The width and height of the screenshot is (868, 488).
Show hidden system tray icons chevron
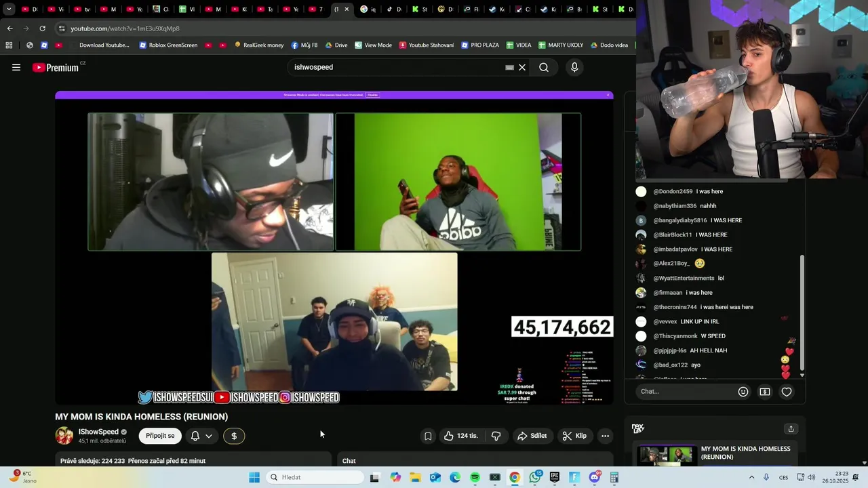click(x=751, y=477)
